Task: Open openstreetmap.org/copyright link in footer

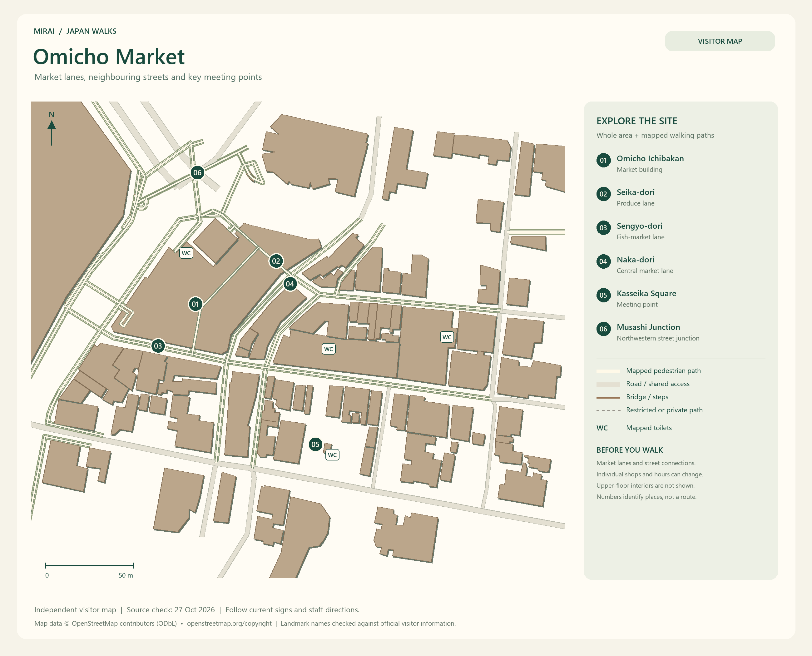Action: point(229,624)
